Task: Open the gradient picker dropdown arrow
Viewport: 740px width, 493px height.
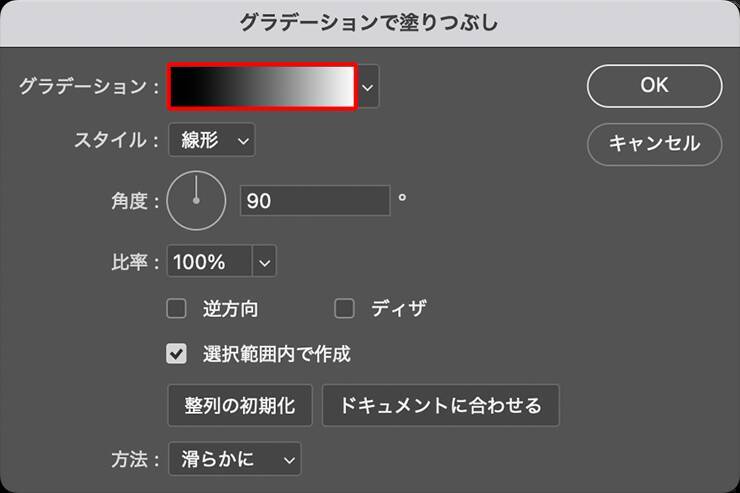Action: (x=369, y=88)
